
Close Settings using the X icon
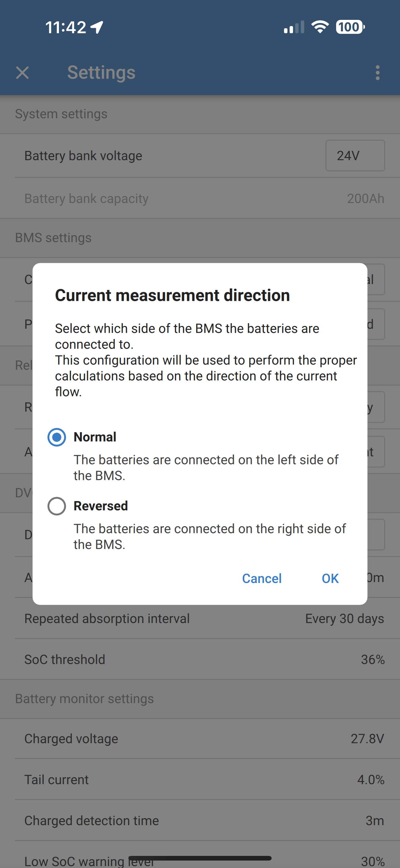[22, 73]
